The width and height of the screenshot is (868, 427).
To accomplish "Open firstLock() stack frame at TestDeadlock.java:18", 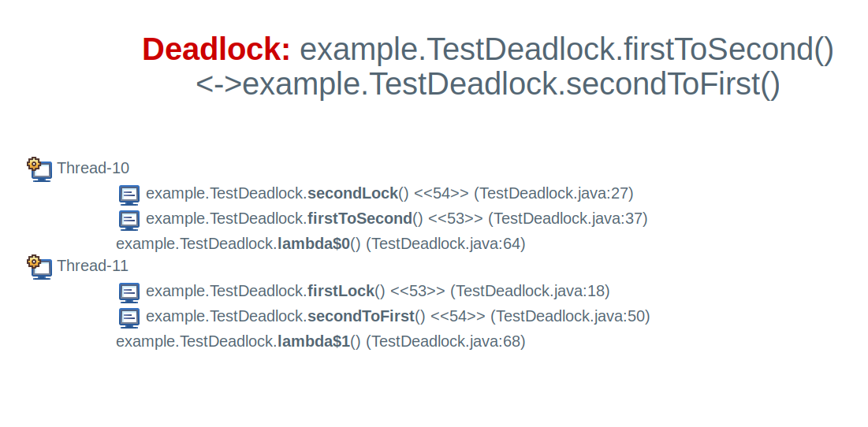I will [378, 291].
